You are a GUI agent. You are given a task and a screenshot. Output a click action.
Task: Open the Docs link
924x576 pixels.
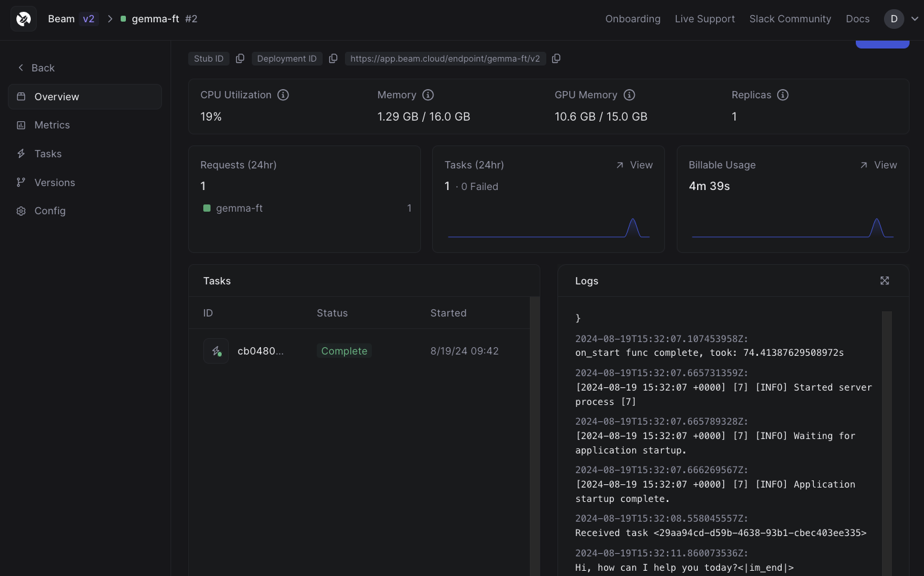click(x=858, y=19)
